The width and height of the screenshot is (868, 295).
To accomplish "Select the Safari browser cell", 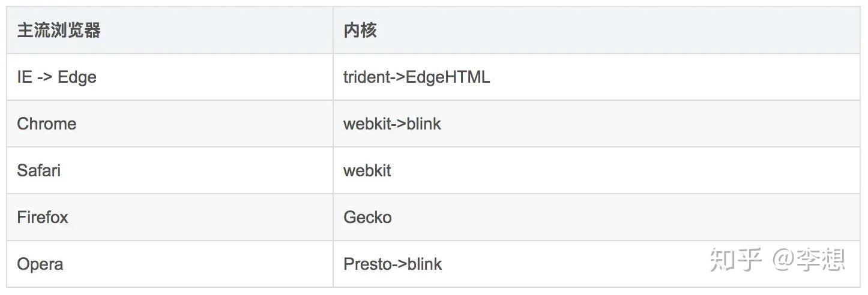I will (x=38, y=171).
